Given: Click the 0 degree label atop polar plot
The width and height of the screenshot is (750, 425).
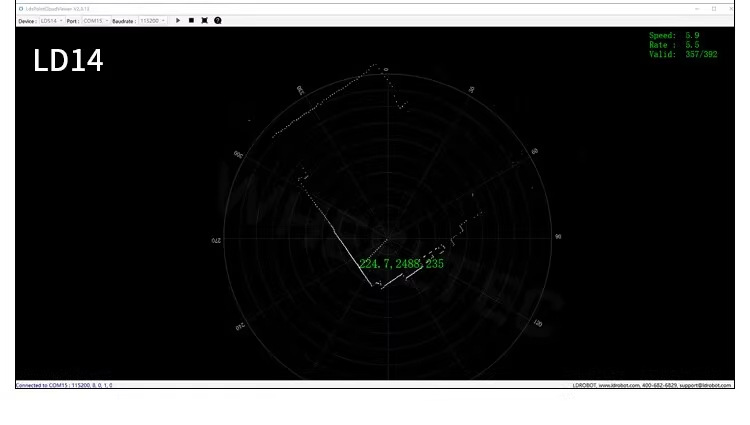Looking at the screenshot, I should coord(386,70).
